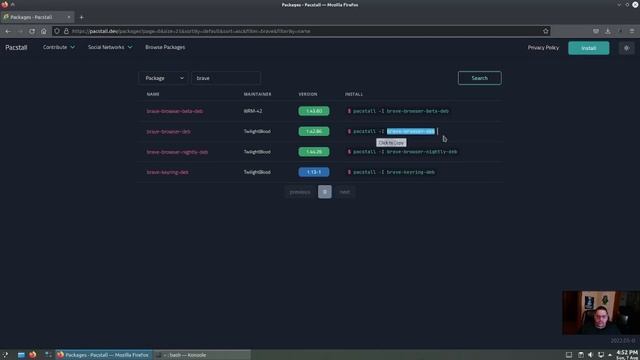Image resolution: width=640 pixels, height=360 pixels.
Task: Launch Firefox from taskbar pinned icon
Action: [33, 355]
